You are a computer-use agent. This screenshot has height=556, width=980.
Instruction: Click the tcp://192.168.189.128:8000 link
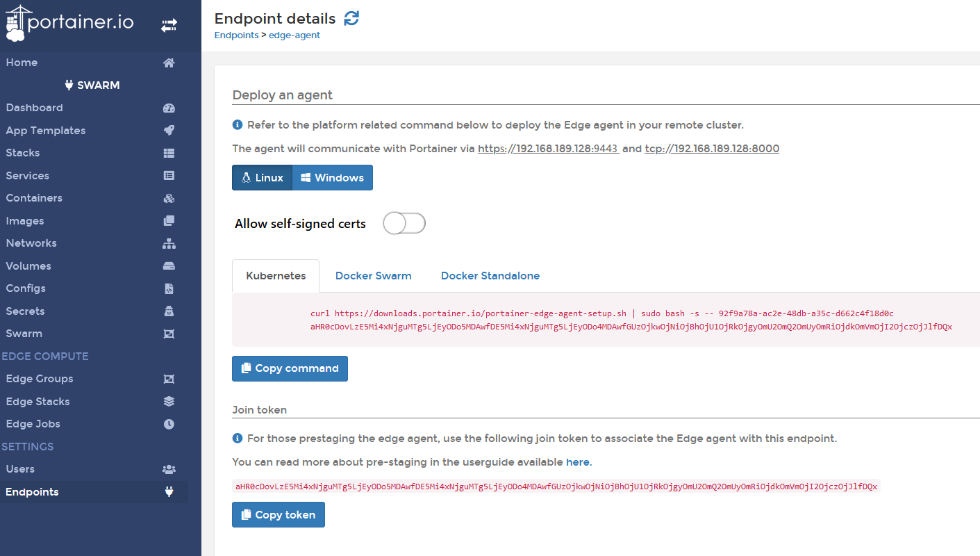point(711,148)
